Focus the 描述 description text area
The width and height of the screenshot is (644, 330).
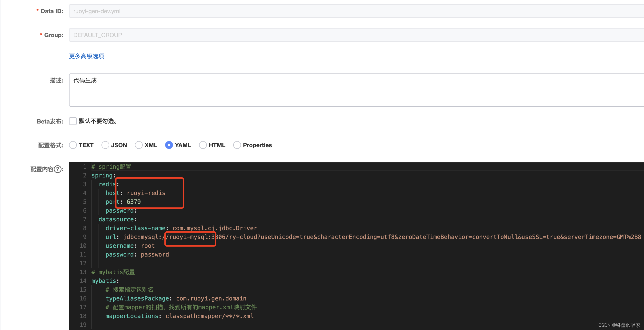pos(350,90)
